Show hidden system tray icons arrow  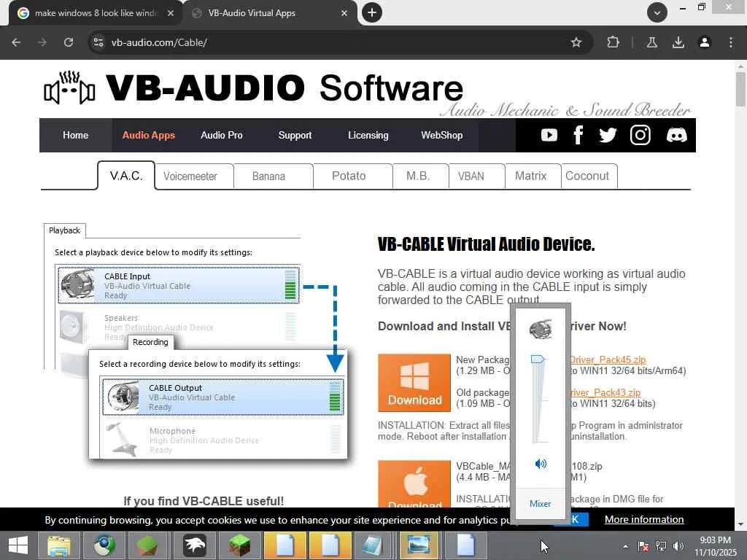(x=625, y=545)
